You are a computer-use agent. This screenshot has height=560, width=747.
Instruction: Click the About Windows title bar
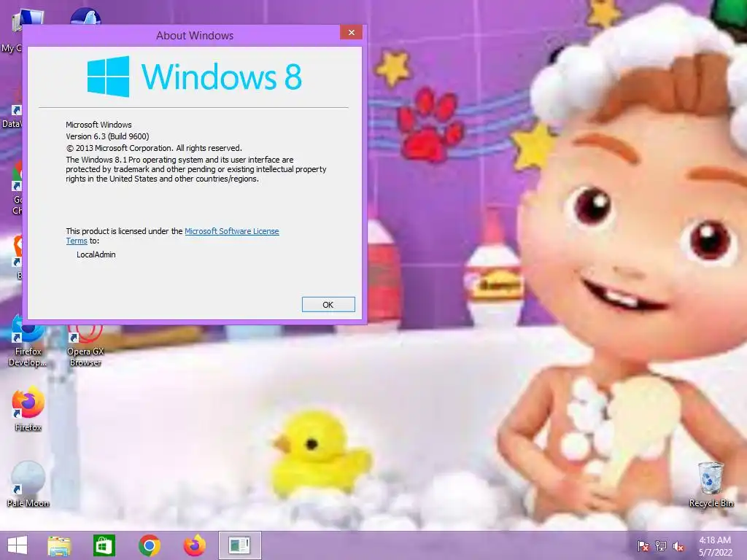pyautogui.click(x=194, y=36)
